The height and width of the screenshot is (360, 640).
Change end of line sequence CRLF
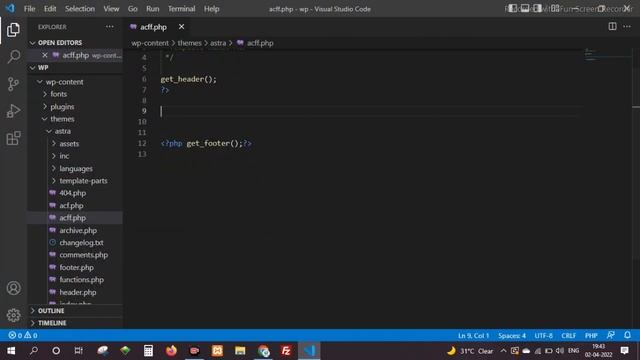[569, 336]
